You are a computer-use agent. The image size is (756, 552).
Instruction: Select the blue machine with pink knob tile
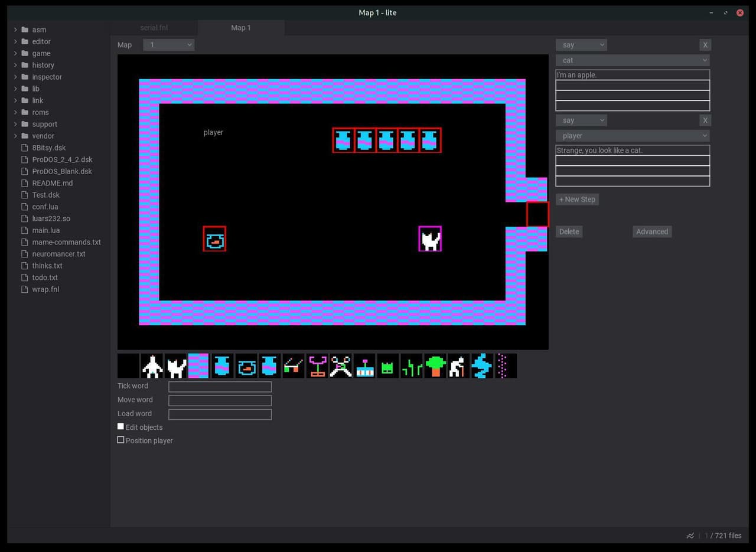(x=364, y=366)
